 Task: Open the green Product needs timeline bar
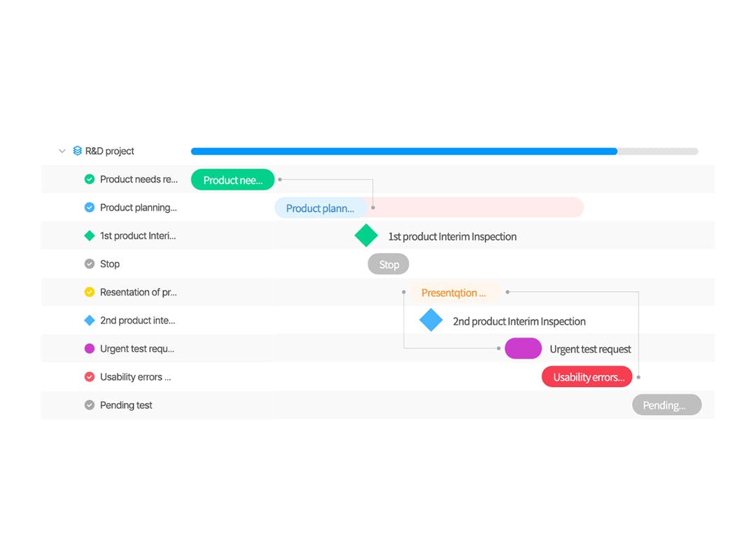pos(232,180)
